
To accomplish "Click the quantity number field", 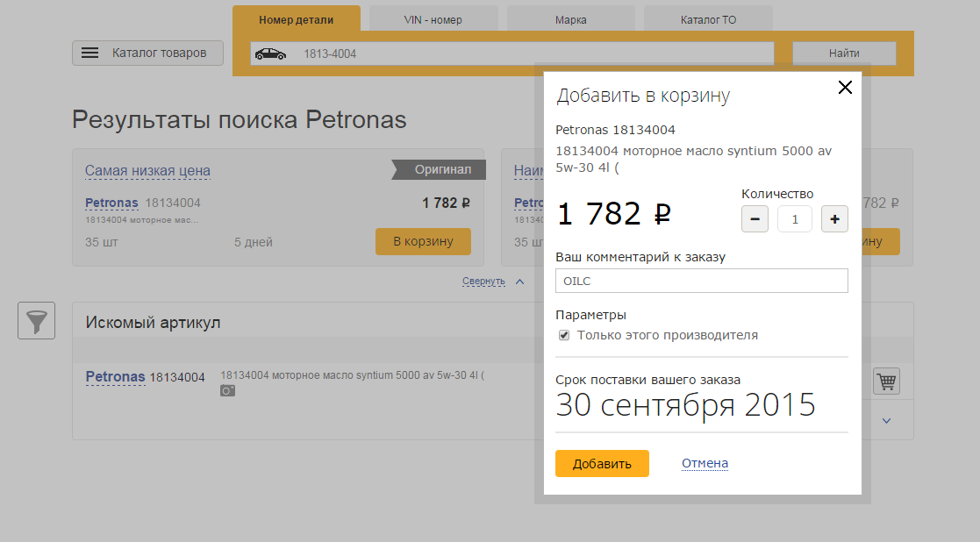I will pyautogui.click(x=795, y=219).
